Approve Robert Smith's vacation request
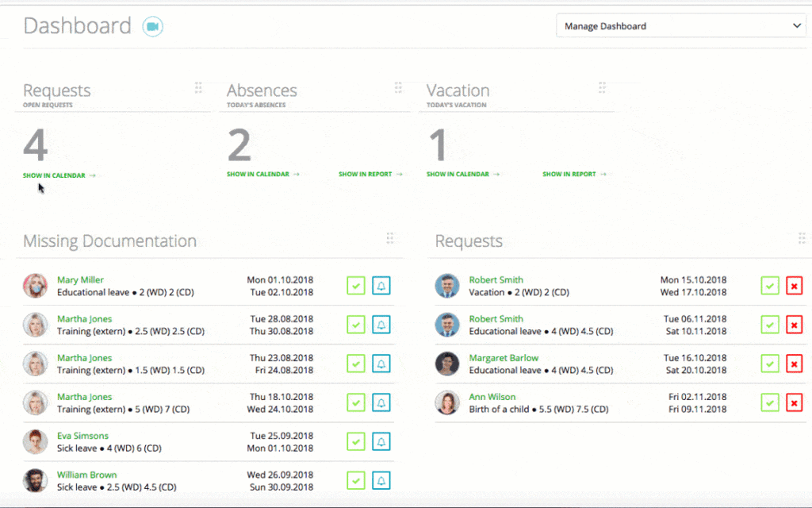Viewport: 812px width, 508px height. click(768, 286)
